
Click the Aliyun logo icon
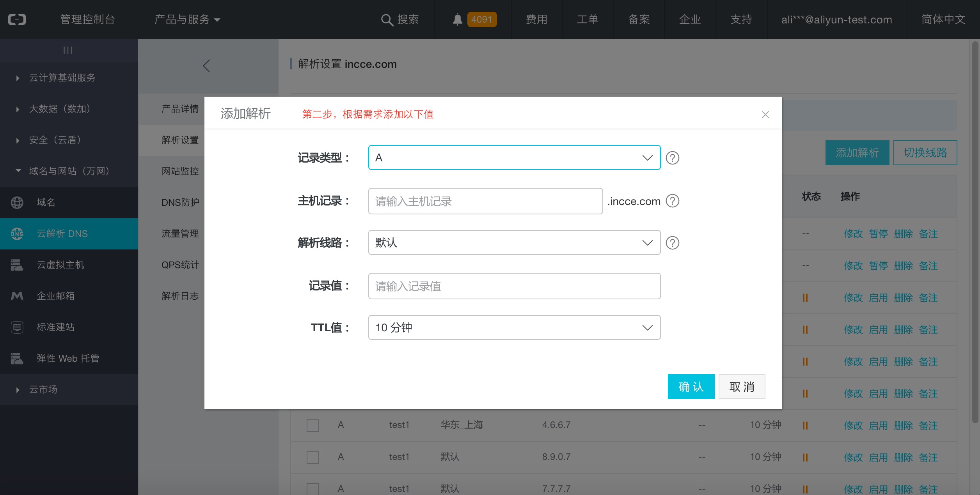(x=17, y=19)
